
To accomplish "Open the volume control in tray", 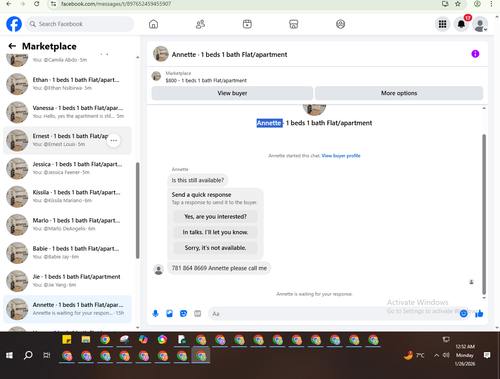I will pyautogui.click(x=446, y=355).
